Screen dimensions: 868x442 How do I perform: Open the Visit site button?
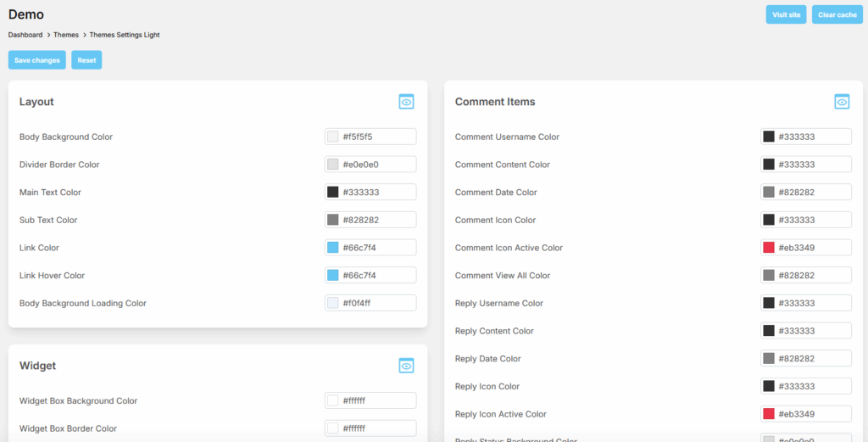[786, 14]
